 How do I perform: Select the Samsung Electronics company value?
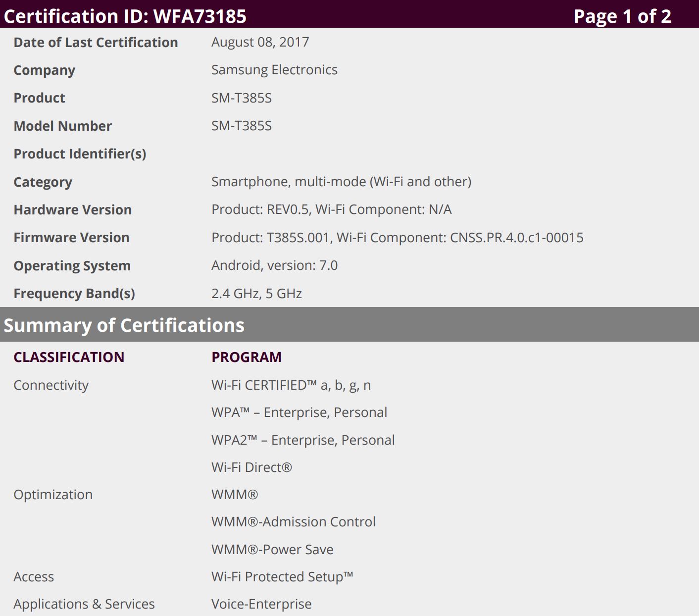click(x=274, y=70)
